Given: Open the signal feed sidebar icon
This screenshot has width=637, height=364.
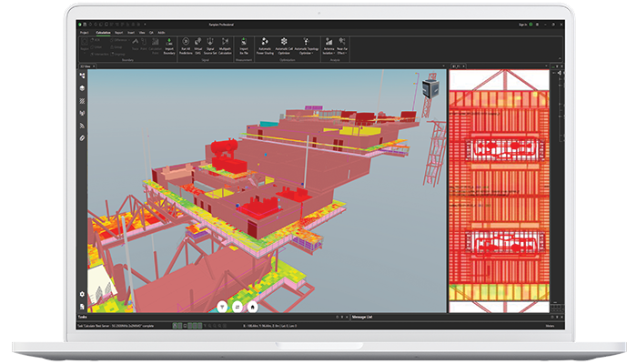Looking at the screenshot, I should pos(82,126).
